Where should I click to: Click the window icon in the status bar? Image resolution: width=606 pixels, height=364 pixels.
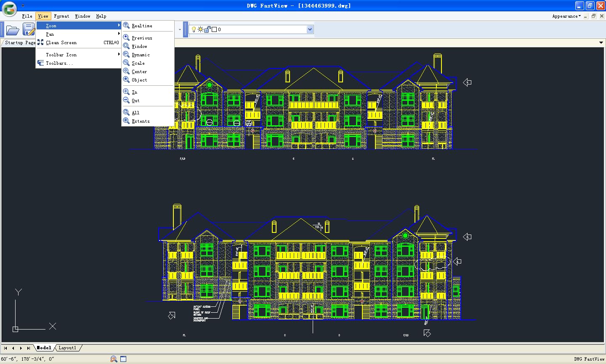(x=123, y=359)
